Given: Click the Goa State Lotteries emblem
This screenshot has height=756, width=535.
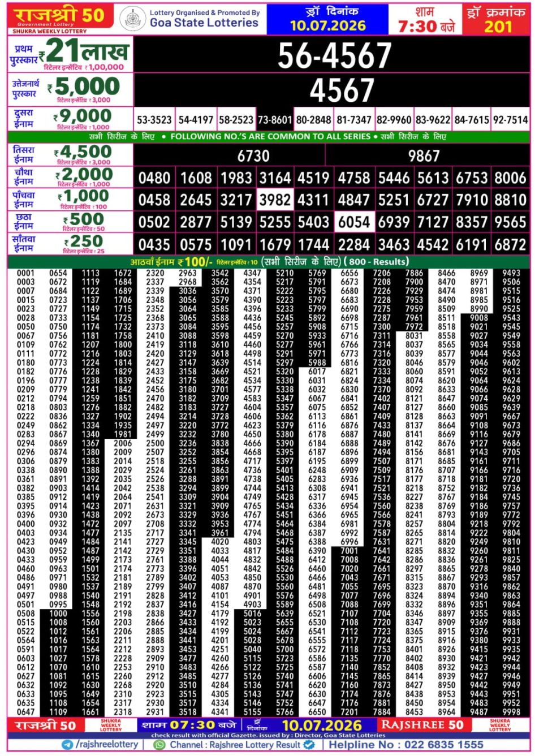Looking at the screenshot, I should (133, 19).
